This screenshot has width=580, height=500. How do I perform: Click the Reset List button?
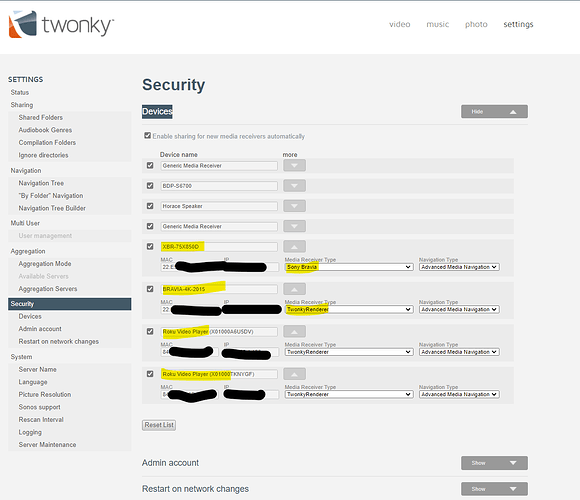[x=159, y=425]
